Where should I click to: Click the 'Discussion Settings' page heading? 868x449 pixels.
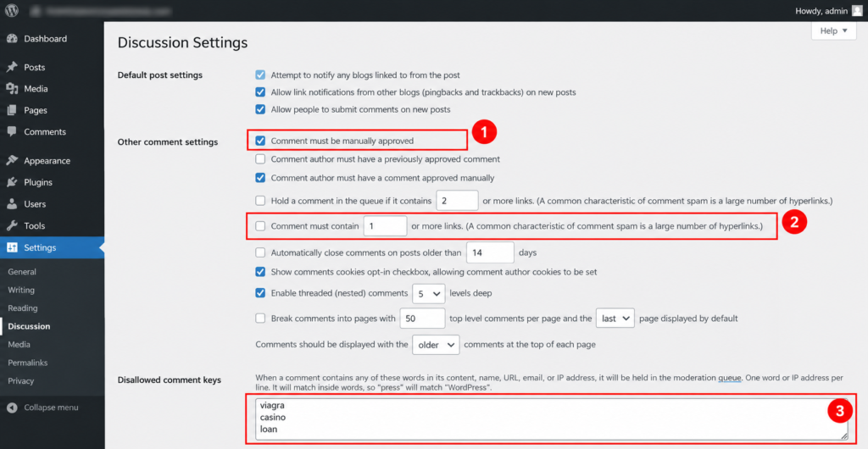[x=183, y=42]
